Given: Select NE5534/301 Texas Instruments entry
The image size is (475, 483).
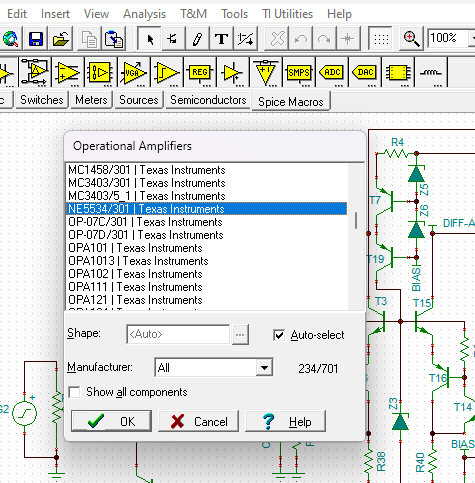Looking at the screenshot, I should (x=207, y=209).
